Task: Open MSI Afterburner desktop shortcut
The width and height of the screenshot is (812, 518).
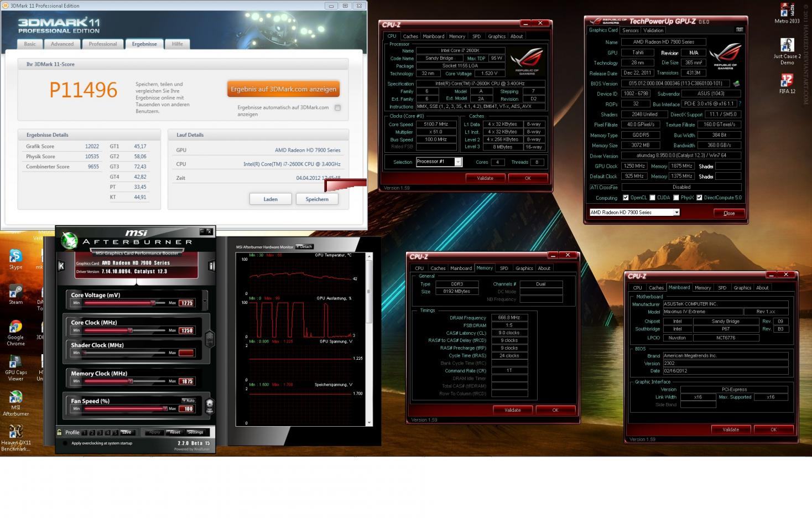Action: point(15,403)
